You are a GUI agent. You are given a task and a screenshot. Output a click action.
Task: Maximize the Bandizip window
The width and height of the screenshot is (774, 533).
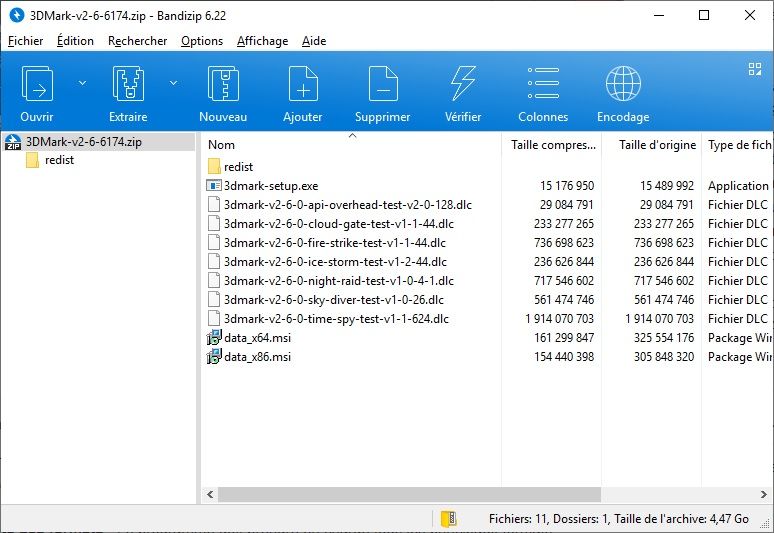coord(704,15)
